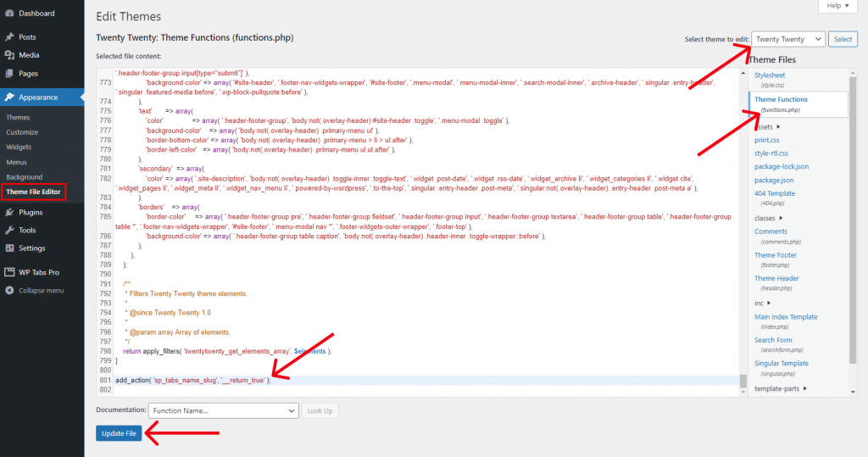Click the Plugins plug icon

tap(9, 212)
